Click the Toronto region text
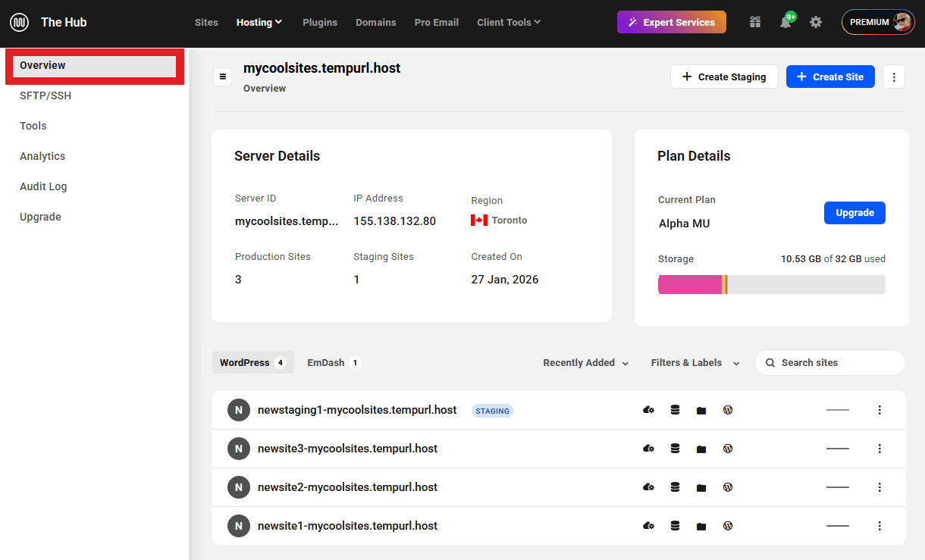The image size is (925, 560). tap(510, 221)
